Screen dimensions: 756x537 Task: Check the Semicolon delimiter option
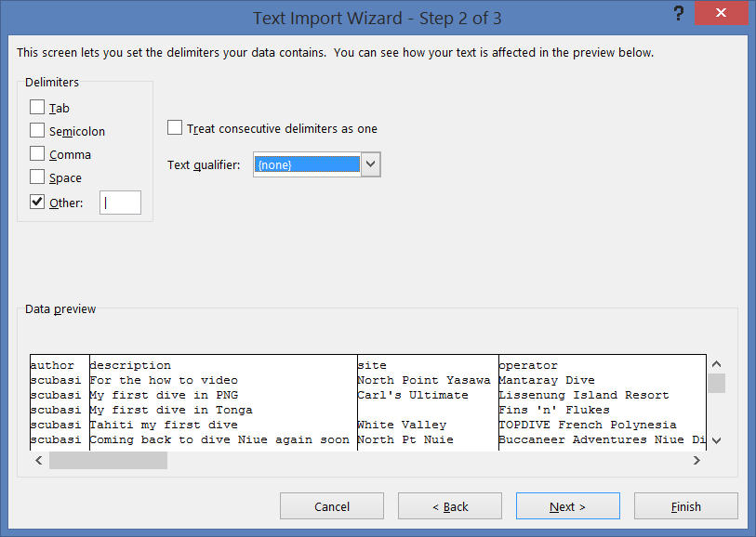click(x=37, y=130)
